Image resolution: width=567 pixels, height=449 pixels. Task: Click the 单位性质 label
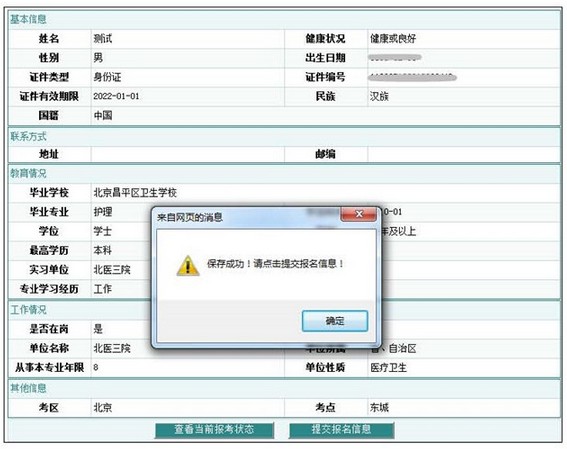325,368
